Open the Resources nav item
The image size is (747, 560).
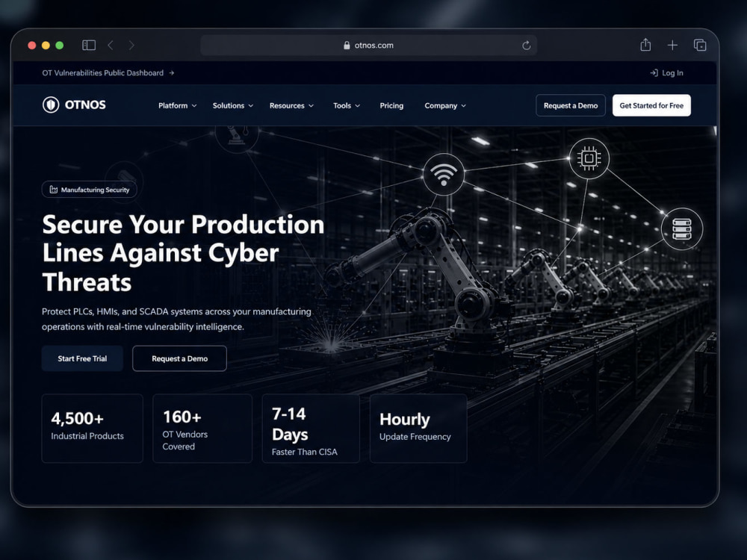pos(291,106)
